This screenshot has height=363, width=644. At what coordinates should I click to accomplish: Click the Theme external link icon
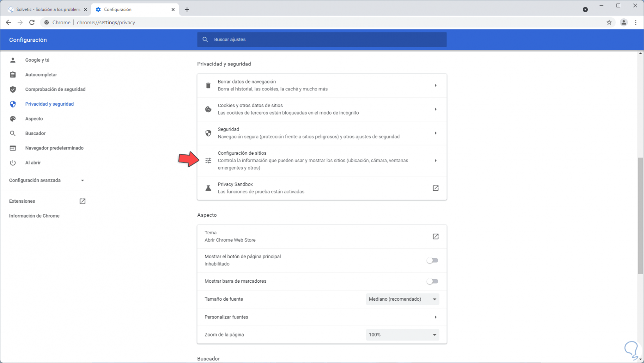(436, 236)
